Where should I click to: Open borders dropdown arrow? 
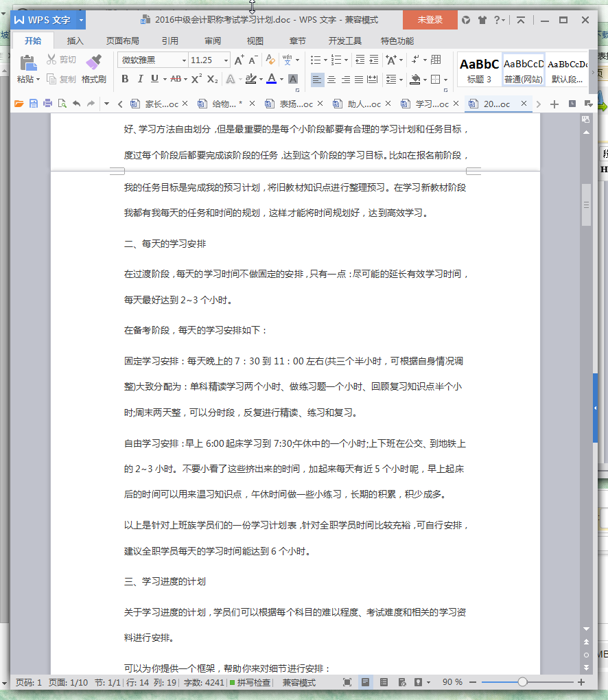pyautogui.click(x=446, y=80)
